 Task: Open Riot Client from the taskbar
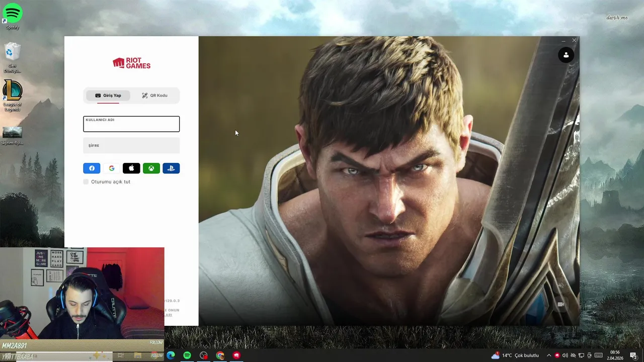(236, 355)
